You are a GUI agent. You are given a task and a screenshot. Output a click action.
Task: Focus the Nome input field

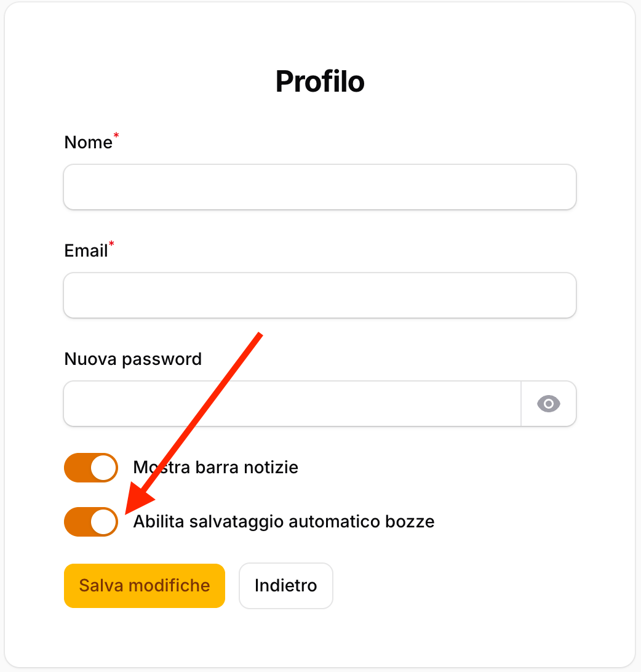pos(320,187)
